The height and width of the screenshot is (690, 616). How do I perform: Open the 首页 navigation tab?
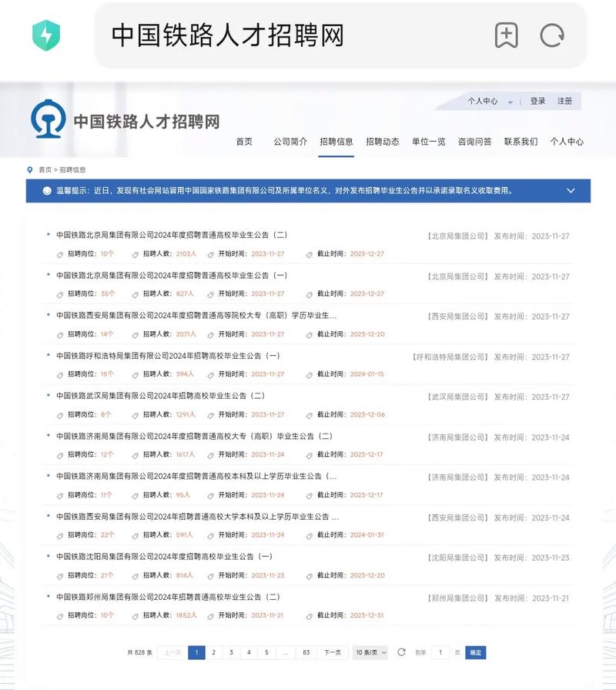point(244,142)
